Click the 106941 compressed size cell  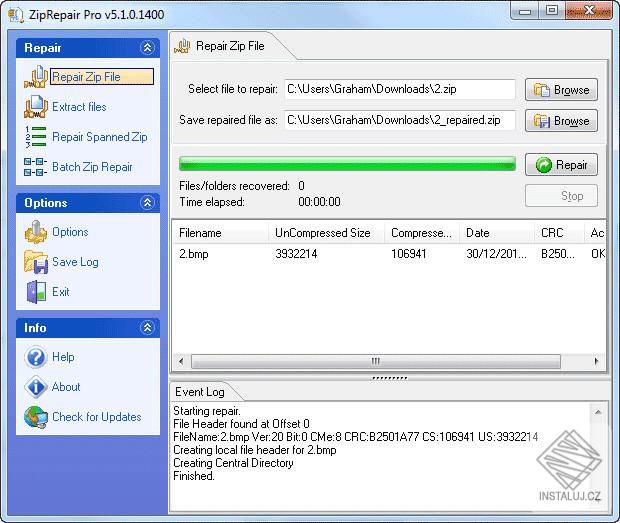[408, 254]
